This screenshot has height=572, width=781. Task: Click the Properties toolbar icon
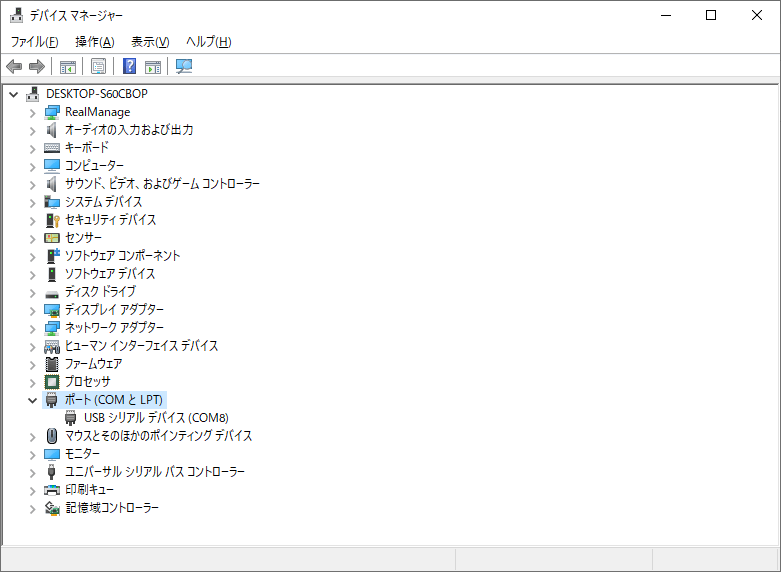click(98, 67)
